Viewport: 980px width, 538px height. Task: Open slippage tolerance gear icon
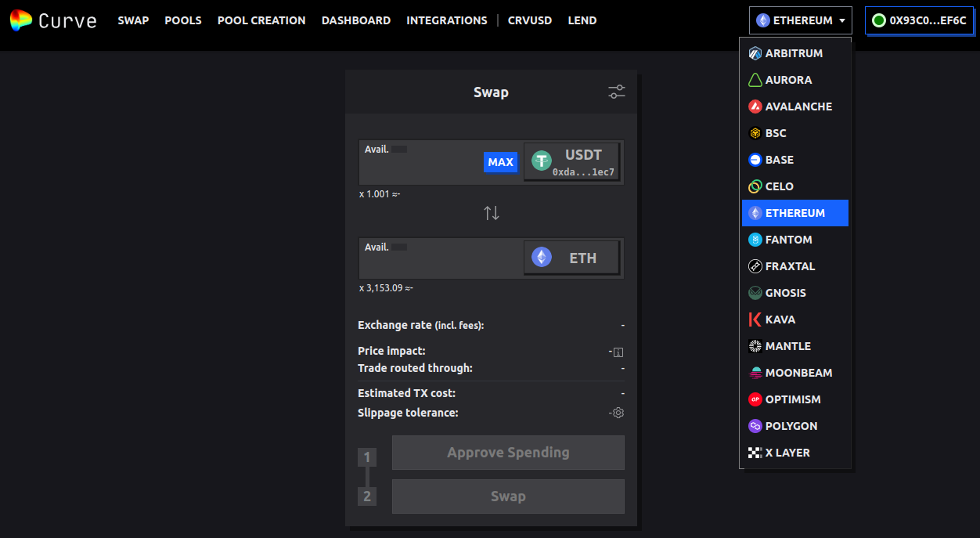click(x=618, y=413)
